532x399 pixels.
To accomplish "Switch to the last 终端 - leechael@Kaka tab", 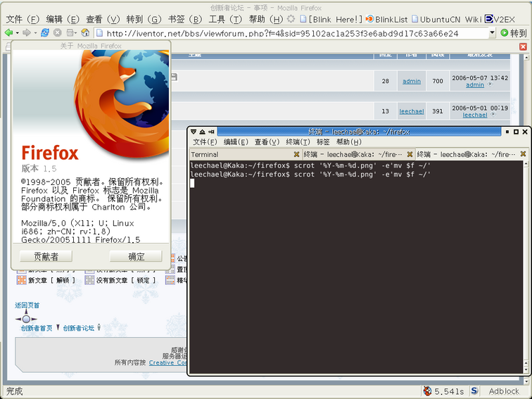I will (467, 154).
